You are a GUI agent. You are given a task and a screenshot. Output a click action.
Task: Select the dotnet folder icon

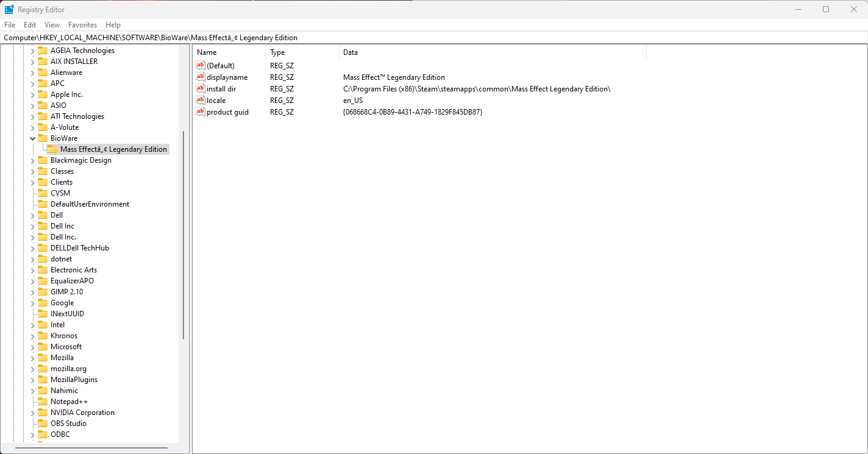pyautogui.click(x=43, y=259)
